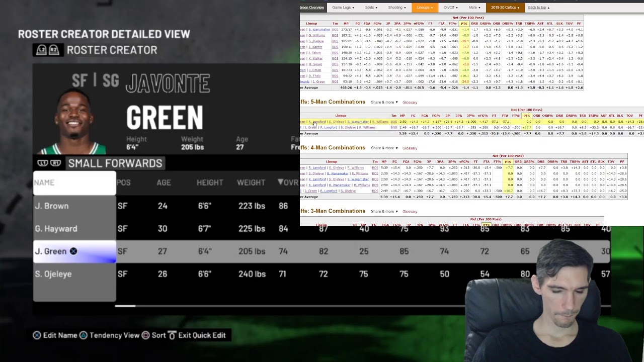The height and width of the screenshot is (362, 644).
Task: Open the E. Kanter player link
Action: pyautogui.click(x=315, y=47)
